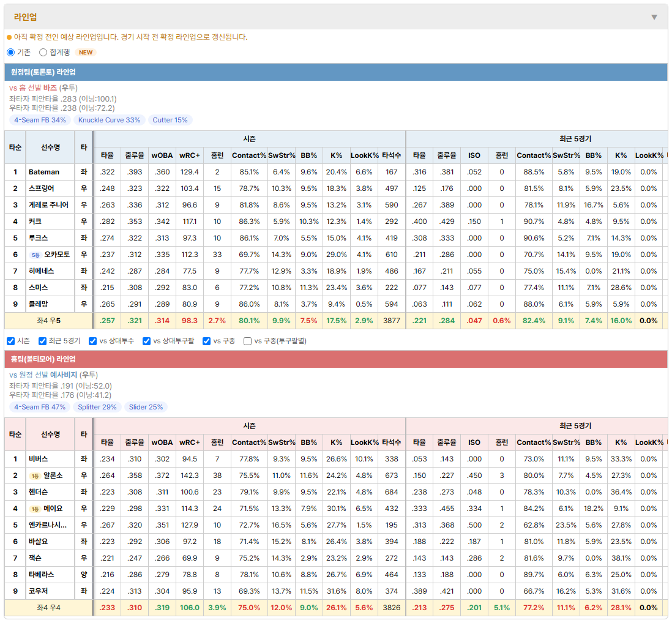Disable the vs 상대투수 checkbox
Viewport: 672px width, 623px height.
pos(92,341)
